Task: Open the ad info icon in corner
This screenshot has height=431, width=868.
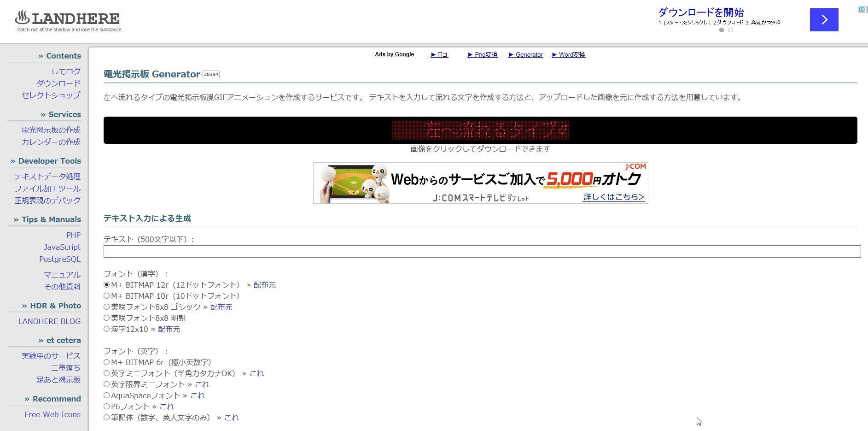Action: [861, 9]
